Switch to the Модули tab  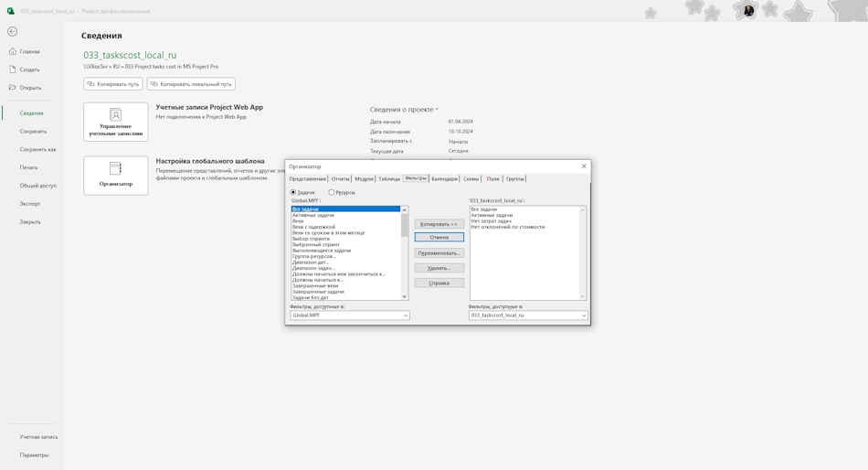point(364,179)
